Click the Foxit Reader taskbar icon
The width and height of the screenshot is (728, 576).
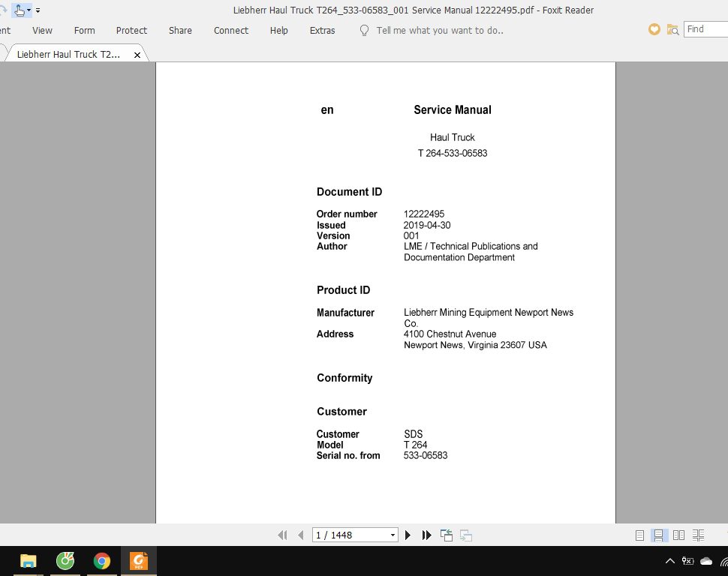click(139, 561)
